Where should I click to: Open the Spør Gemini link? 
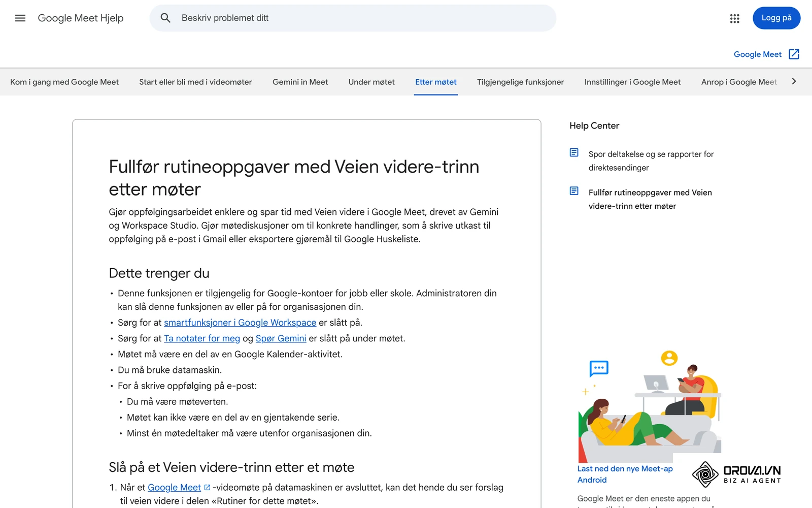click(x=281, y=338)
